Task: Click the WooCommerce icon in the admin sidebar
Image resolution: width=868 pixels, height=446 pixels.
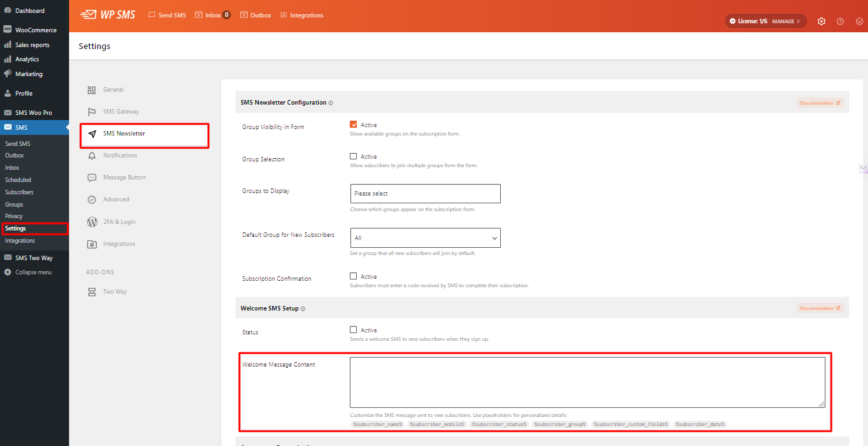Action: (x=7, y=30)
